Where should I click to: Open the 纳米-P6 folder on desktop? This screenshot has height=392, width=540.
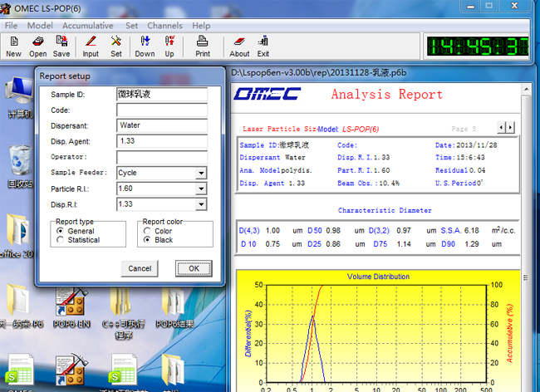point(19,306)
